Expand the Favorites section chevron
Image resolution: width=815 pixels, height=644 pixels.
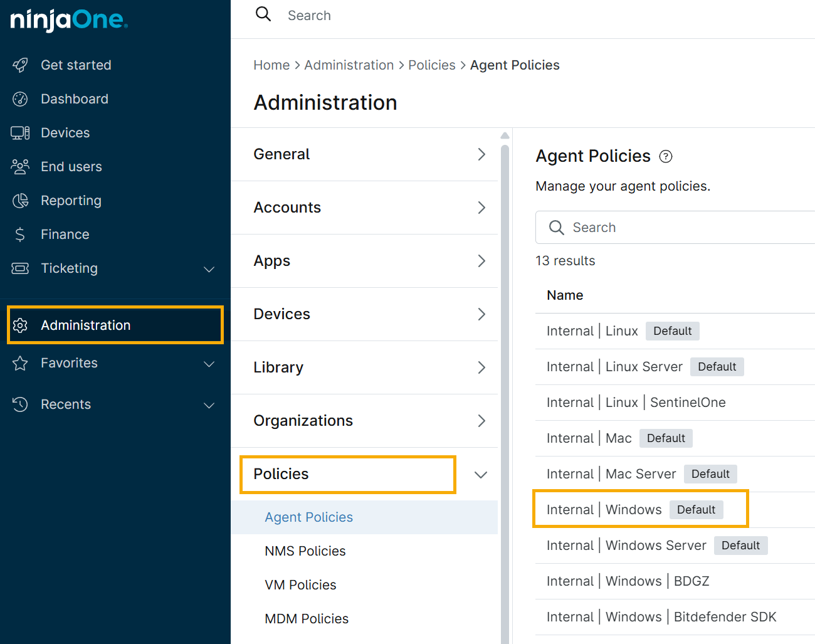(209, 364)
